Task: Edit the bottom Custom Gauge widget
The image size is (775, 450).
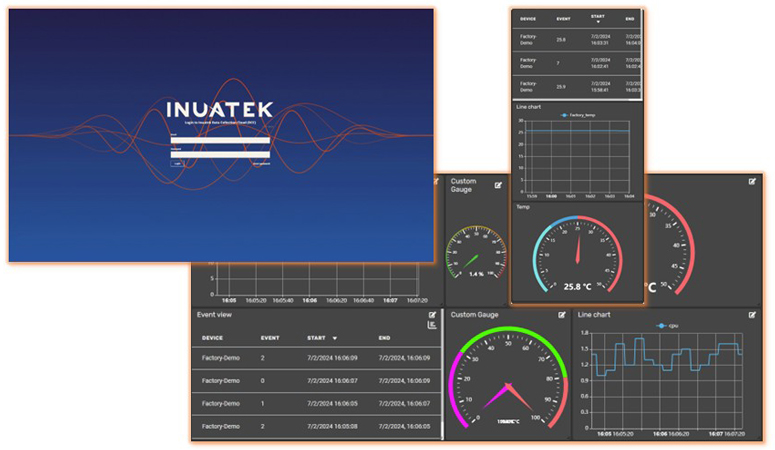Action: point(562,315)
